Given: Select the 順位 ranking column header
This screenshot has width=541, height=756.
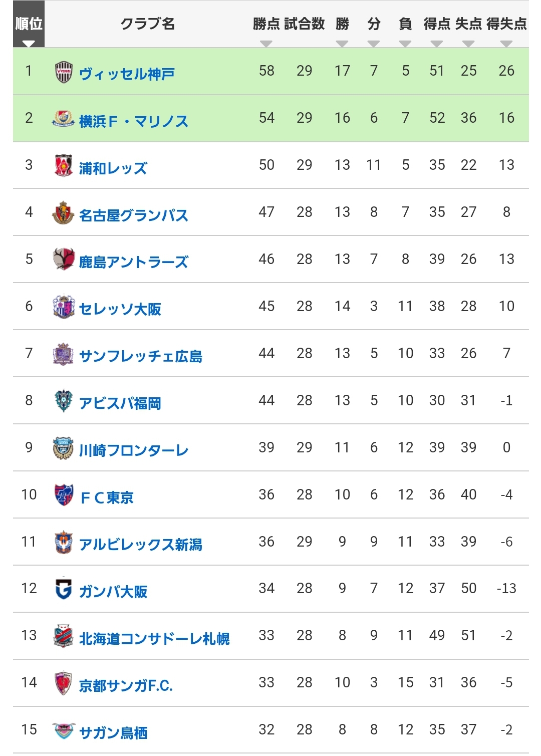Looking at the screenshot, I should [x=29, y=24].
